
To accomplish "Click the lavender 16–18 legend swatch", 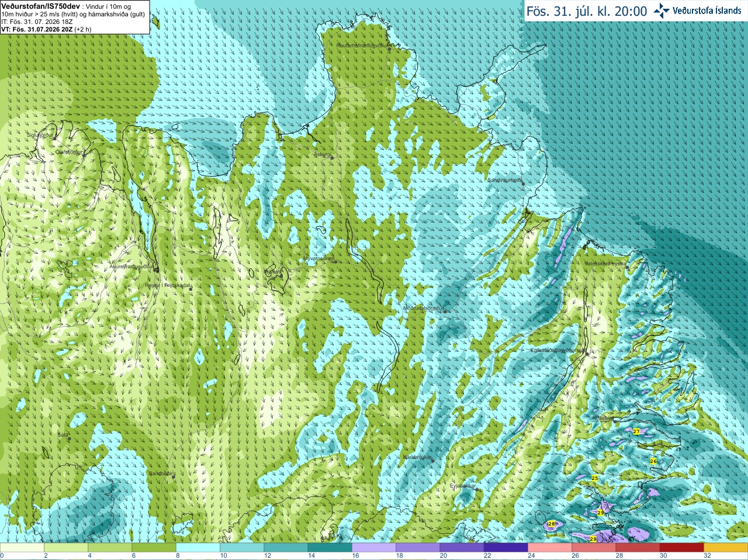I will 373,548.
